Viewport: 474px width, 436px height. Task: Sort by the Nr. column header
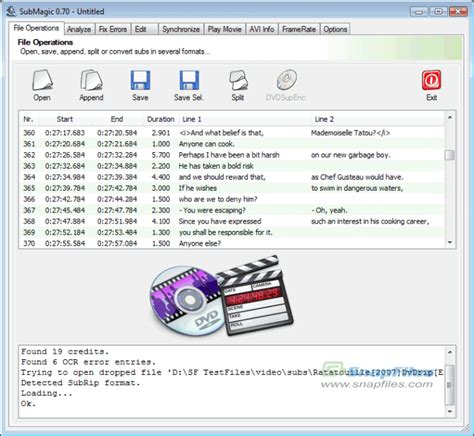tap(29, 119)
